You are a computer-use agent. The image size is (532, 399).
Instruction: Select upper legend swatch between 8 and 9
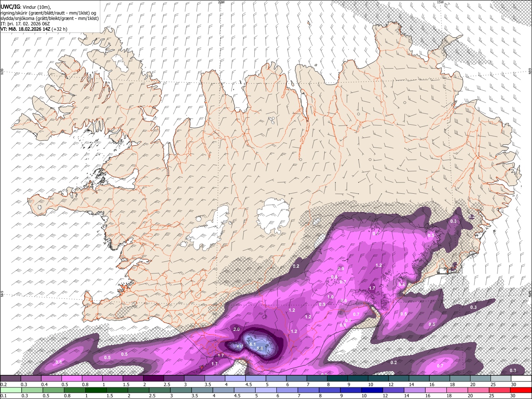click(337, 379)
